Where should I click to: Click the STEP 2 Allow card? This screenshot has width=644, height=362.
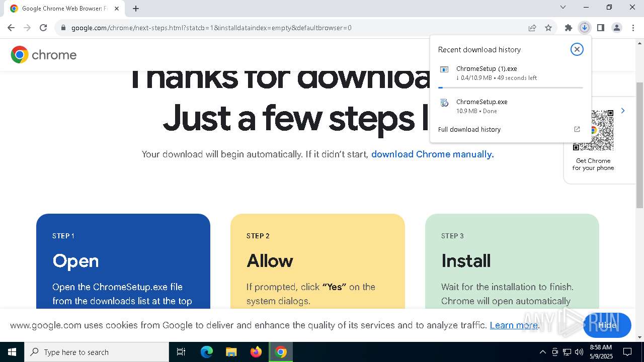coord(317,261)
